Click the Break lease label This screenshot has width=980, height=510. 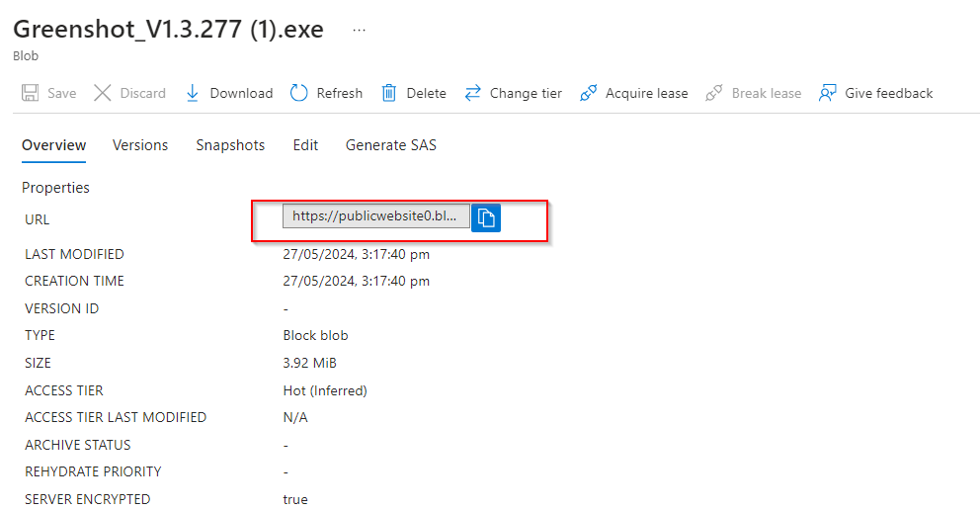click(767, 93)
